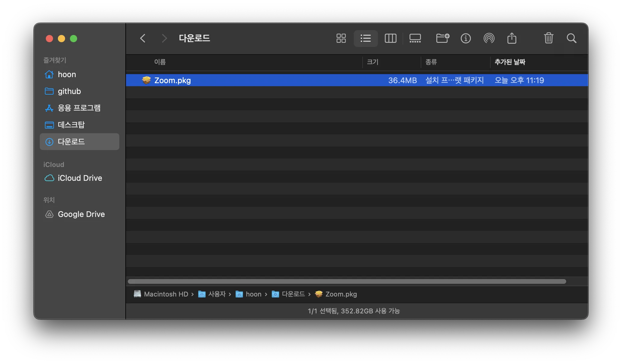Click hoon in path bar
622x364 pixels.
(248, 294)
